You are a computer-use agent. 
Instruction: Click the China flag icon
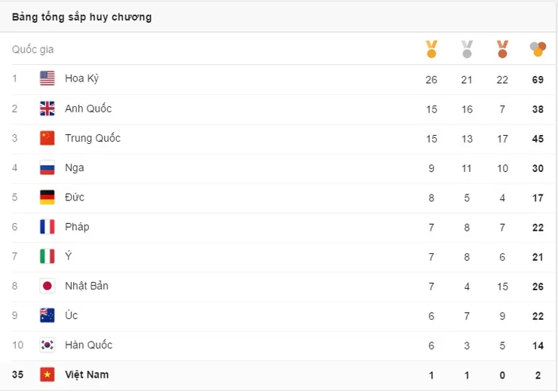(48, 138)
